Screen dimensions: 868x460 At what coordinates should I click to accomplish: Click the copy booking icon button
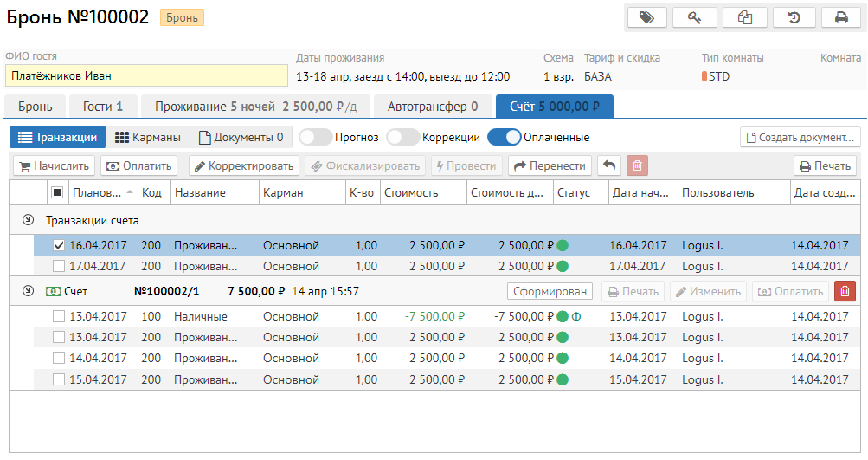(x=744, y=17)
